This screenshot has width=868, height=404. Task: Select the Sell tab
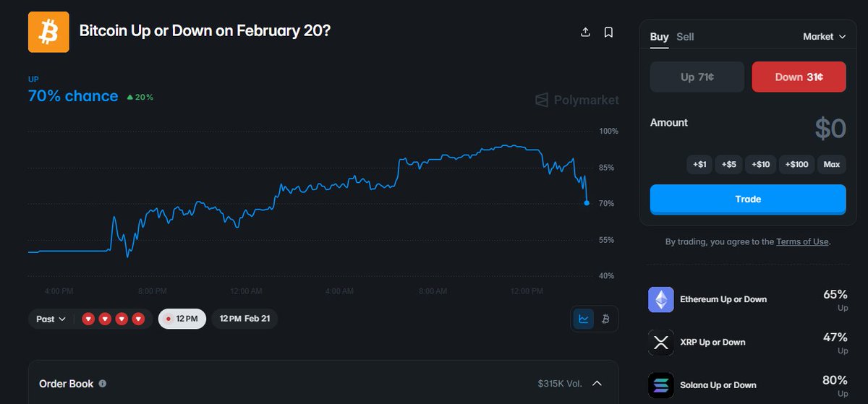(x=685, y=37)
